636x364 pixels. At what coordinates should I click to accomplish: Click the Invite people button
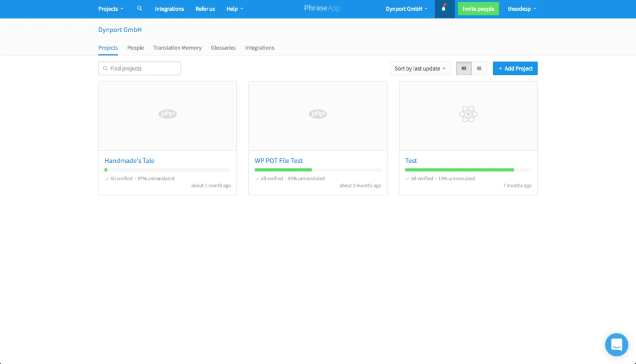pyautogui.click(x=478, y=9)
